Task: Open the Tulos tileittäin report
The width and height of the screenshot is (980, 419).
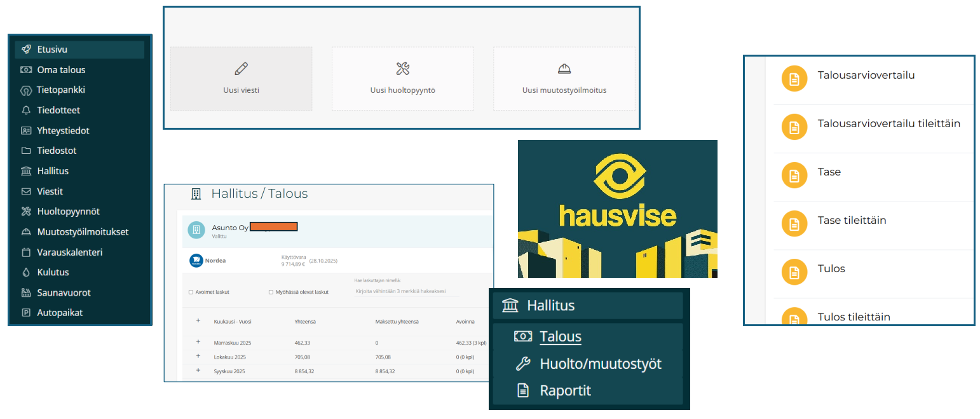Action: [x=862, y=317]
